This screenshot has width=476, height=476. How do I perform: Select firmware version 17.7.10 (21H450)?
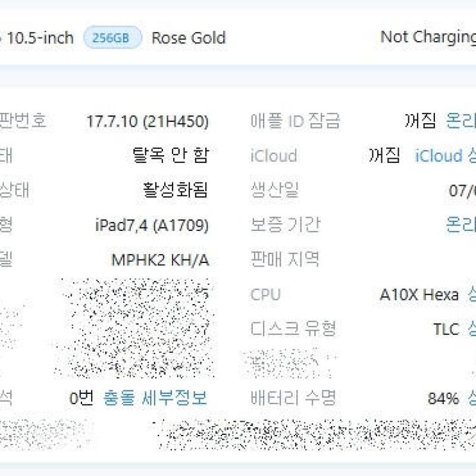[x=148, y=121]
